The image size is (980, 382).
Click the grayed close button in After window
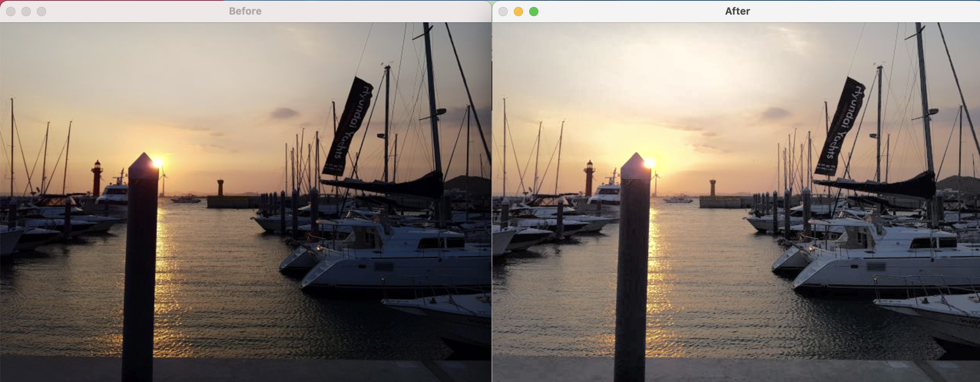tap(503, 12)
